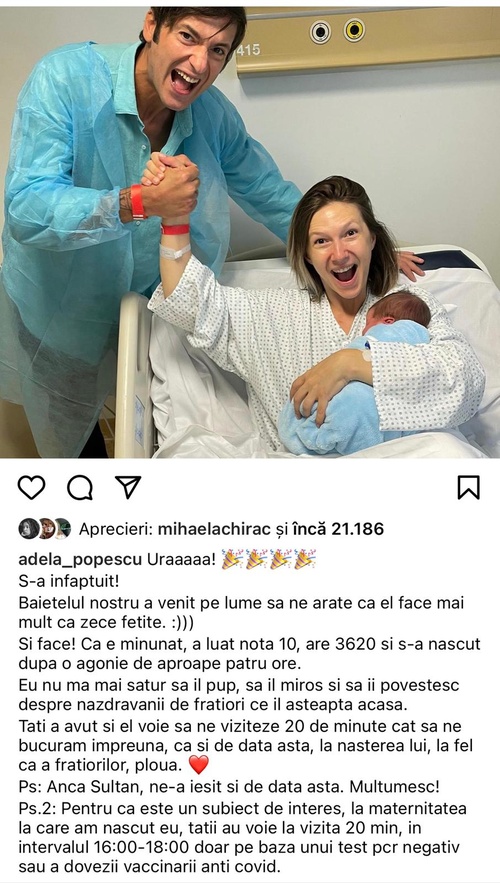
Task: Like the post with the heart icon
Action: [31, 487]
